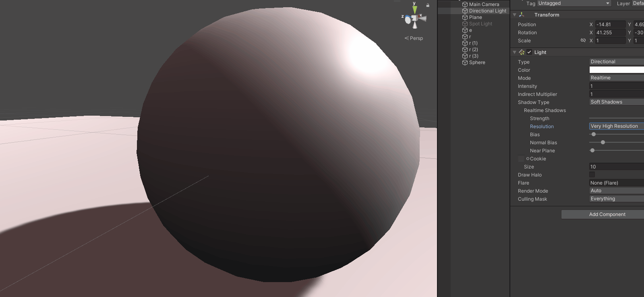Click the Near Plane slider handle

[592, 150]
